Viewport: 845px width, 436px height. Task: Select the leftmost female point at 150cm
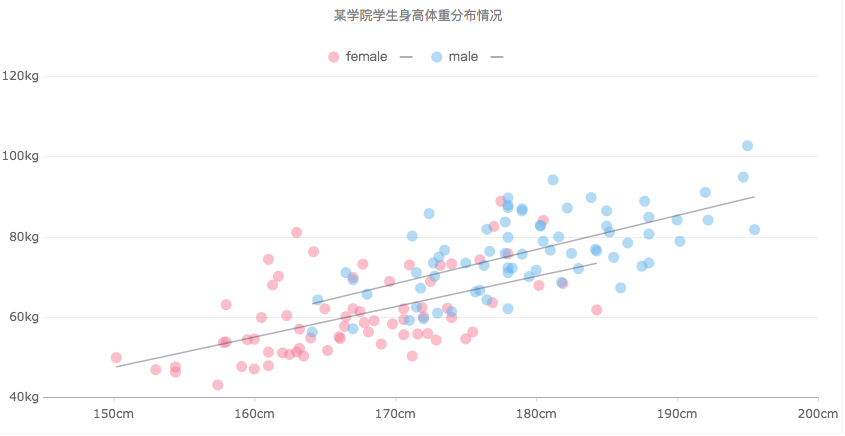(116, 358)
